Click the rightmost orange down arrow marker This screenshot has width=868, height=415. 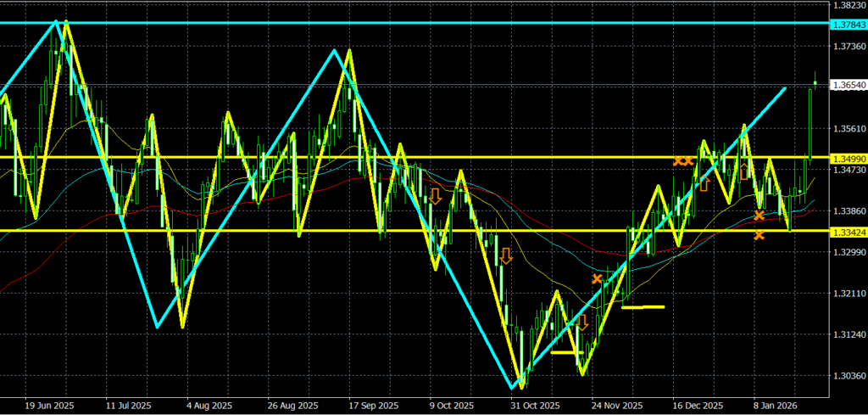(x=582, y=322)
